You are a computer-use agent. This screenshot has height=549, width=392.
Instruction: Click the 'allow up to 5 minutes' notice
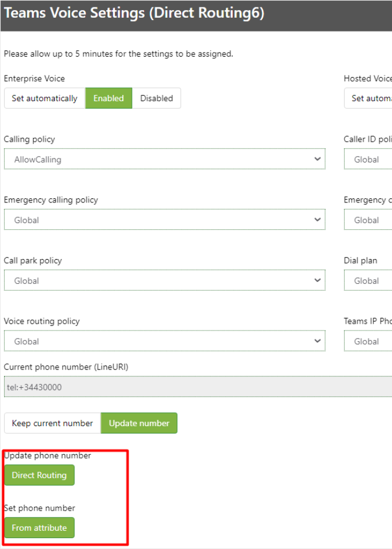[x=118, y=54]
